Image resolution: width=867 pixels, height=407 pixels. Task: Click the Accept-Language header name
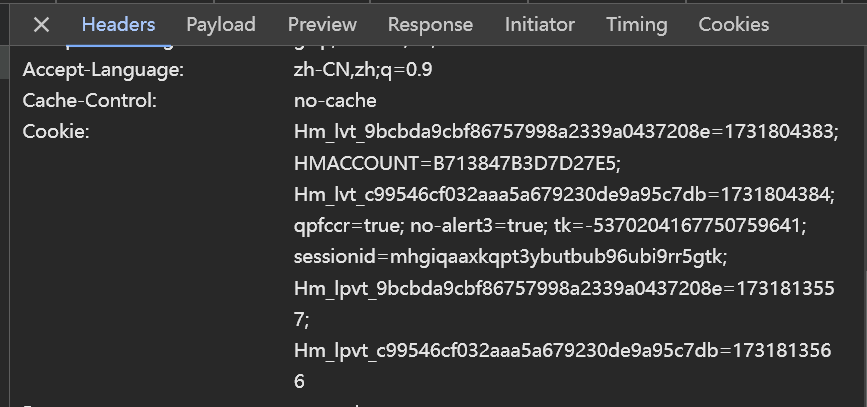click(103, 70)
